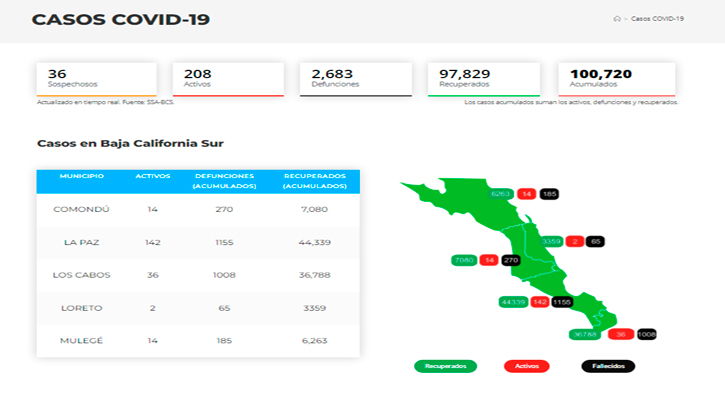
Task: Click recovered value 44,339 in table
Action: [314, 242]
